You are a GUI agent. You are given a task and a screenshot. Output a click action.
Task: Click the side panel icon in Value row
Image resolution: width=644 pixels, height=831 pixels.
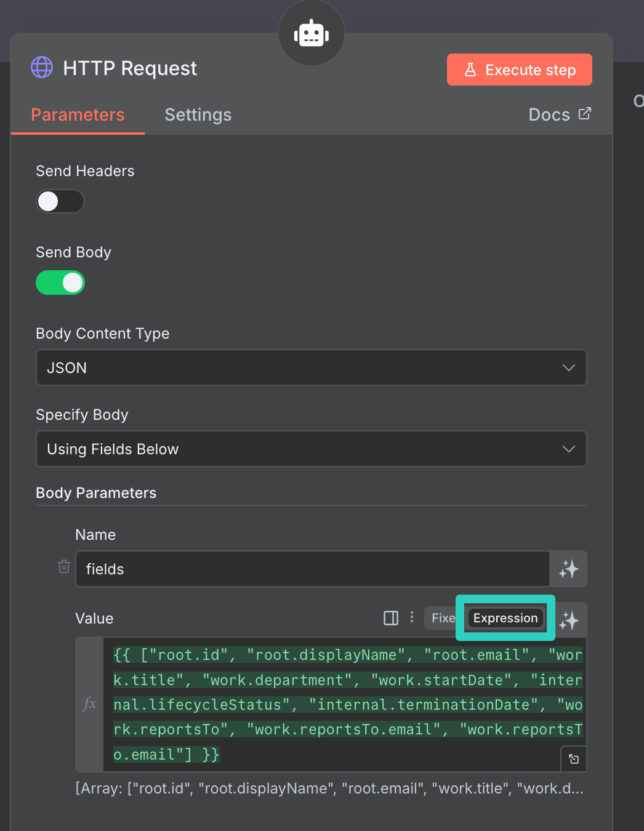(x=391, y=618)
